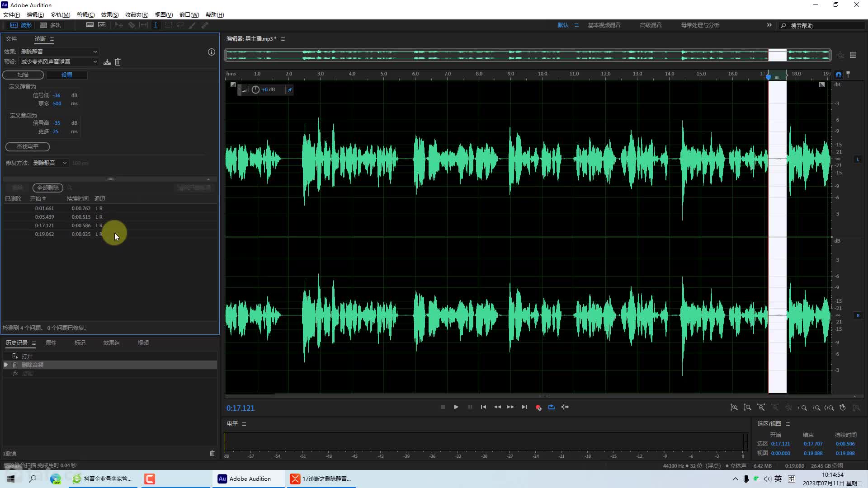The image size is (868, 488).
Task: Click 全部删除 button
Action: click(48, 188)
